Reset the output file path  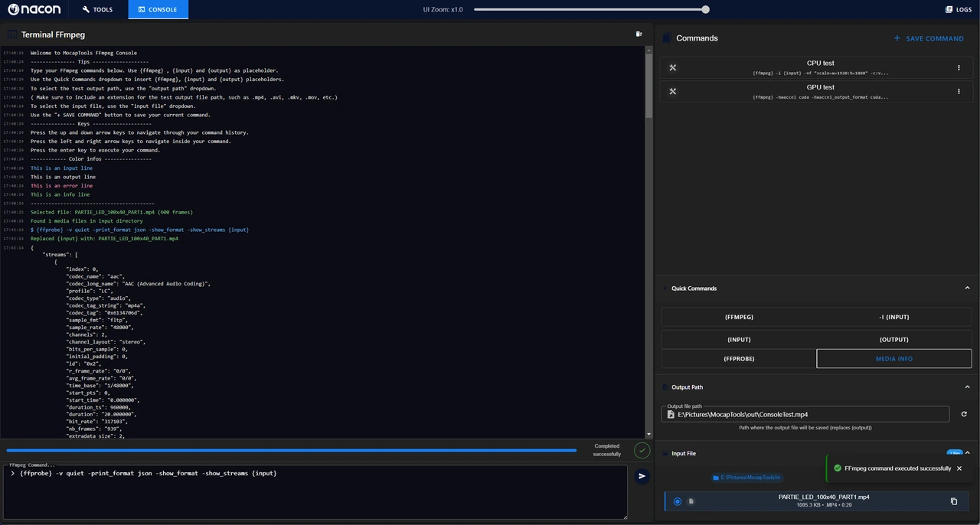click(964, 414)
